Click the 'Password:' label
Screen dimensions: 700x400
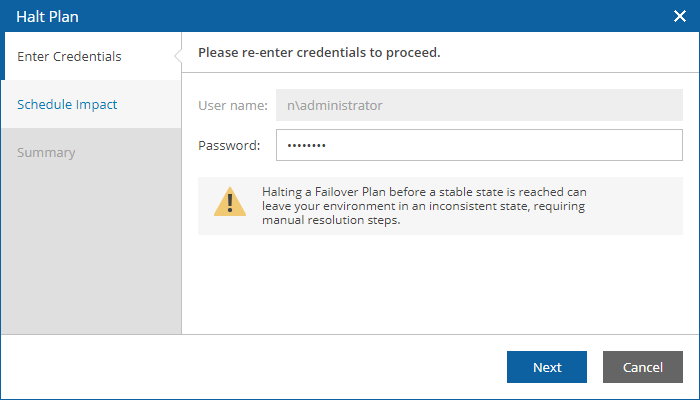click(x=229, y=146)
